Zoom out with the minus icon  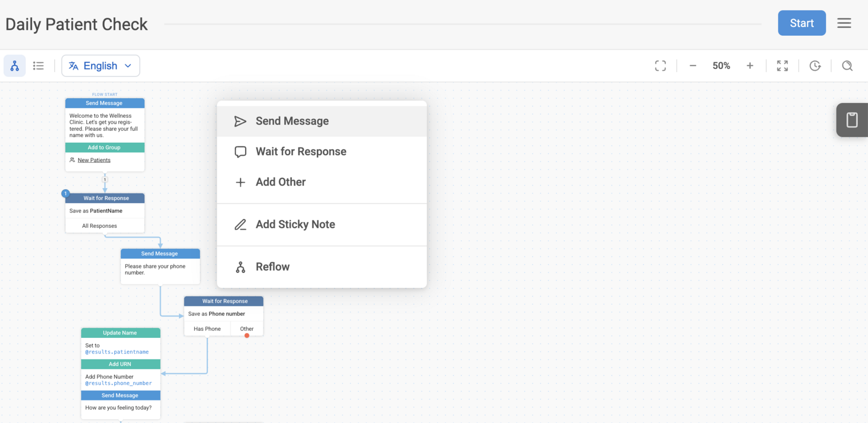click(x=693, y=66)
